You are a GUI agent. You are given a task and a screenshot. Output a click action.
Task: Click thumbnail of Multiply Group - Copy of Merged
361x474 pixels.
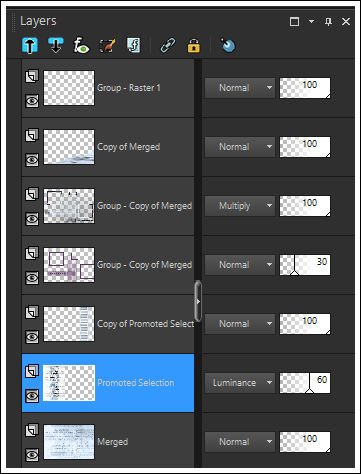point(69,206)
